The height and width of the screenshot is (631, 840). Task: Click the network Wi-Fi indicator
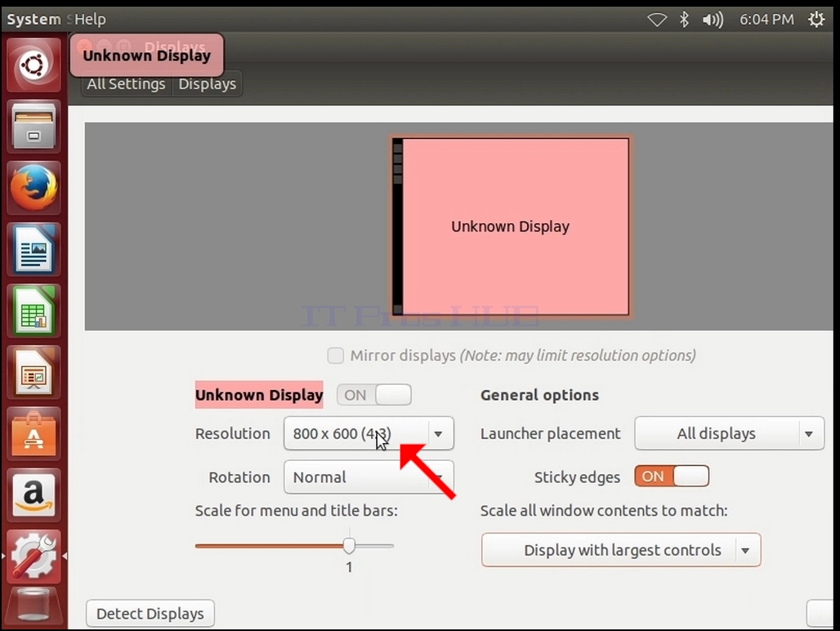(657, 20)
